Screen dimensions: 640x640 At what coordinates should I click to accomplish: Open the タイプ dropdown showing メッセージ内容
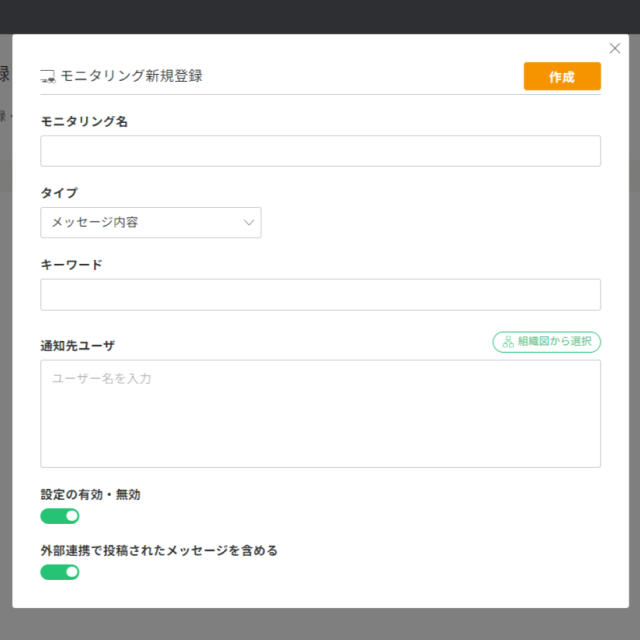pos(150,223)
